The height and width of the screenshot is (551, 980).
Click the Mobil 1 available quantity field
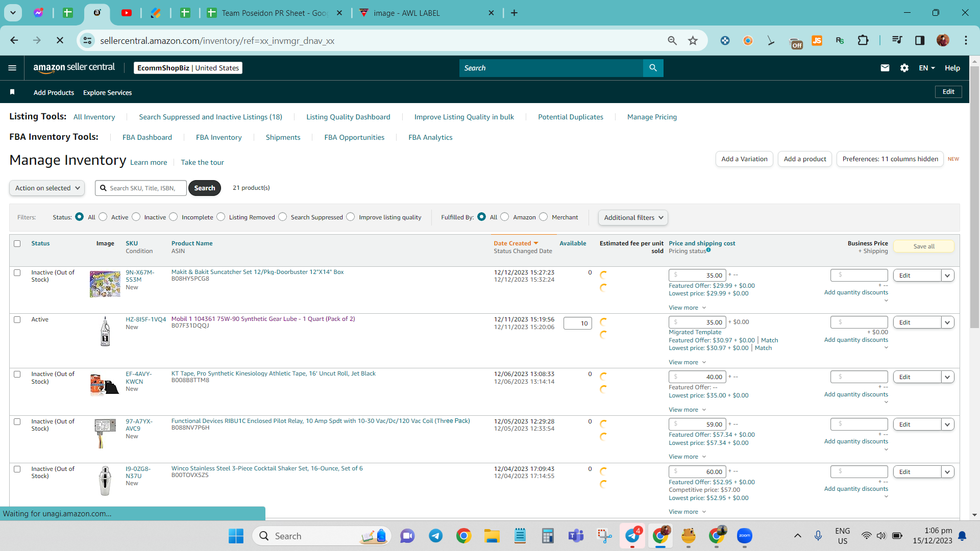(577, 323)
